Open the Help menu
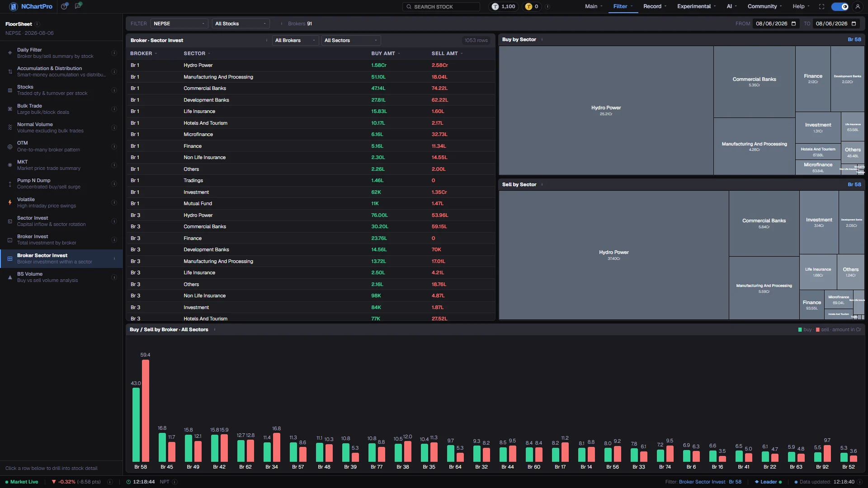This screenshot has width=868, height=488. point(801,6)
